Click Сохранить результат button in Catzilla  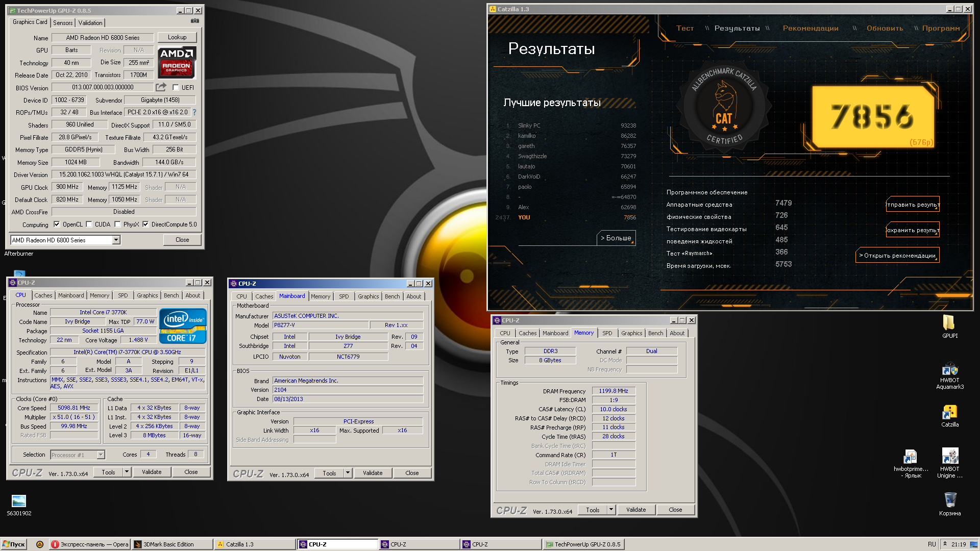click(913, 230)
